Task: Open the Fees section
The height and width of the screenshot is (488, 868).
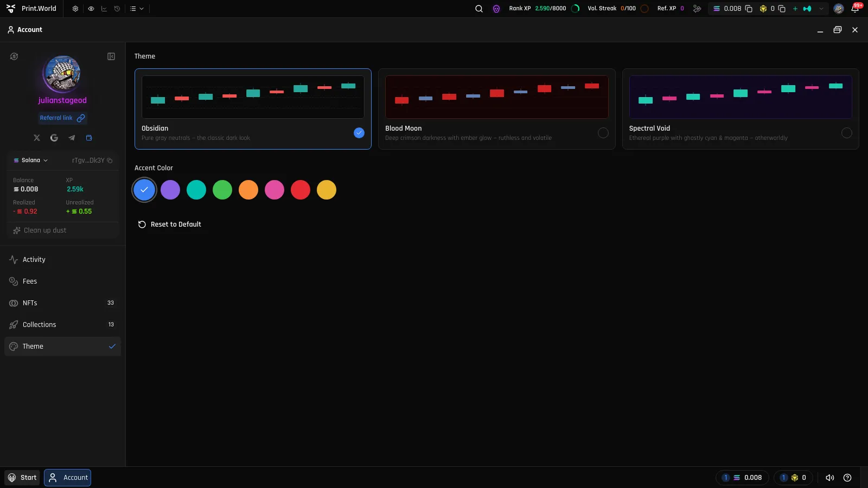Action: click(x=62, y=281)
